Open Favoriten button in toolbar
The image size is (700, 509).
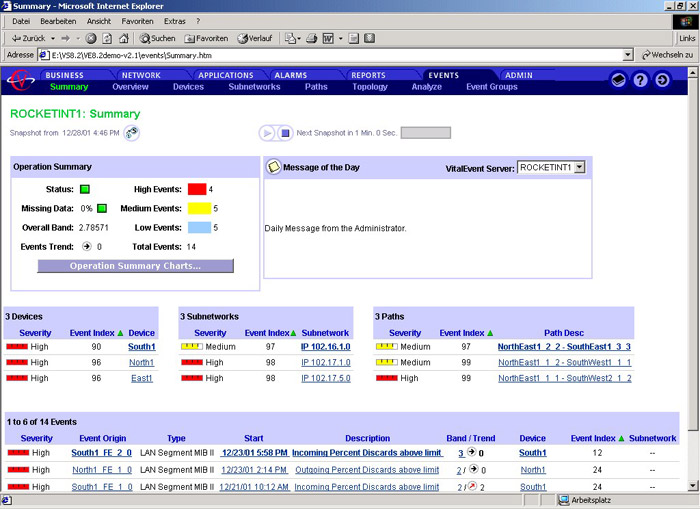point(206,38)
